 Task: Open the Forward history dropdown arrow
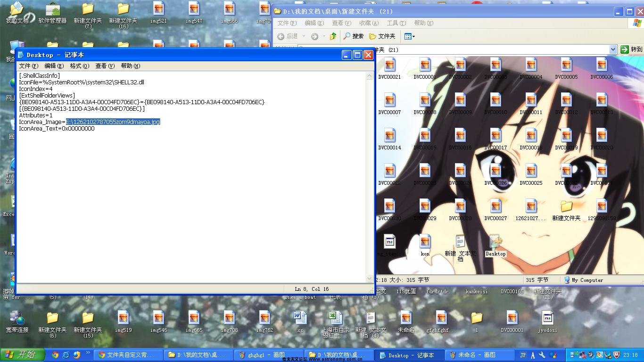pyautogui.click(x=323, y=36)
